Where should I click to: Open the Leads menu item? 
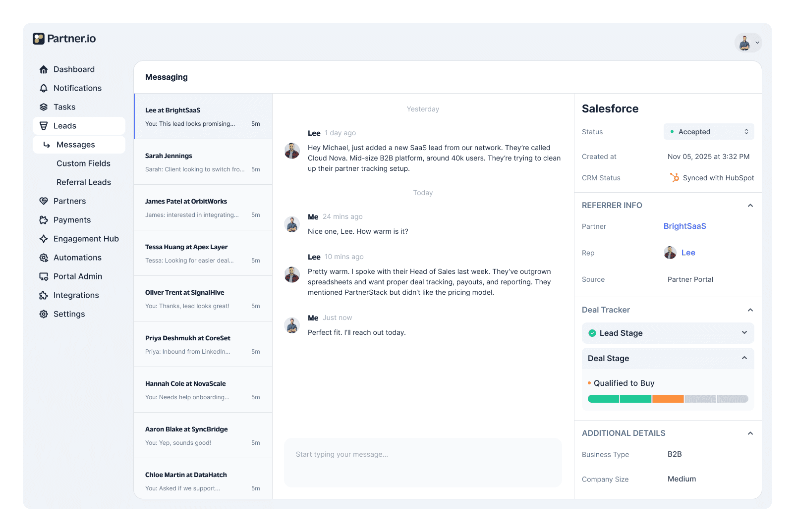coord(79,126)
